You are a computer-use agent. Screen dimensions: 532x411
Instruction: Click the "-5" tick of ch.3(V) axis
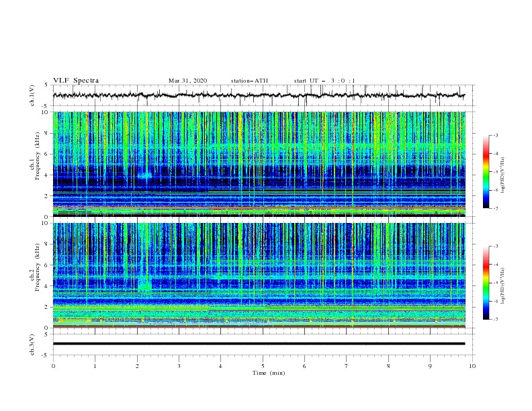click(46, 355)
